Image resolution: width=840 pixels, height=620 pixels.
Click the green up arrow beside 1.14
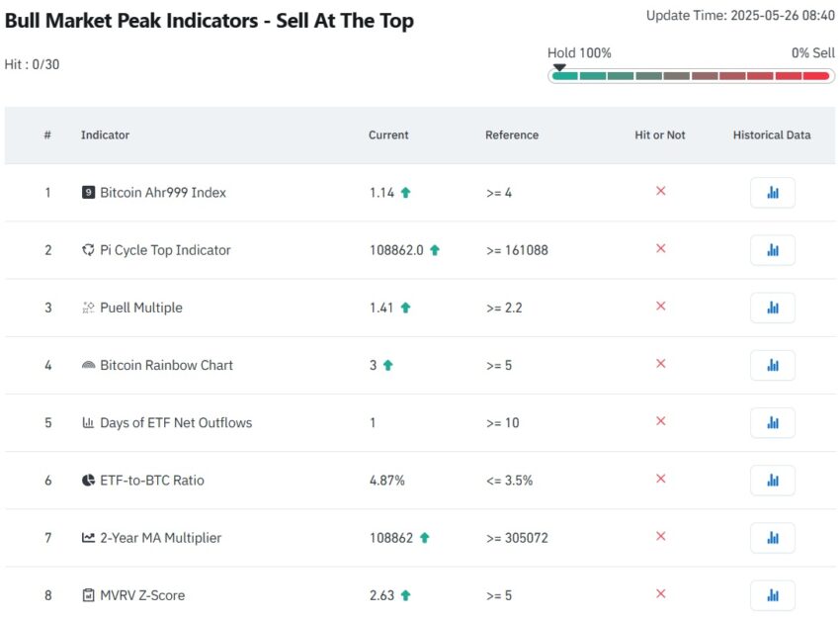[x=405, y=193]
